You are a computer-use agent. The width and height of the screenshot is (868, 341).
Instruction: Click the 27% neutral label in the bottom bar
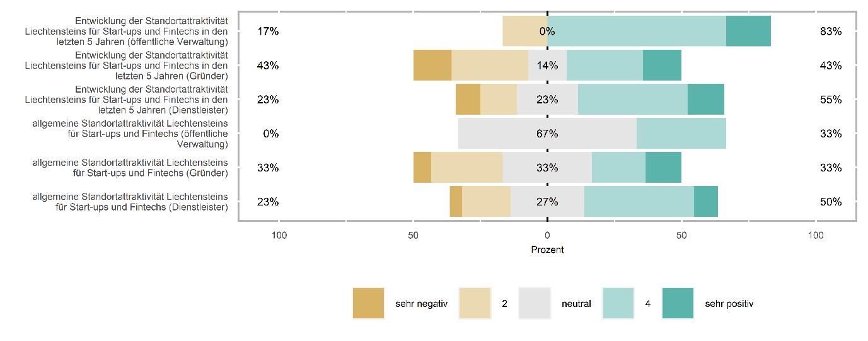547,202
